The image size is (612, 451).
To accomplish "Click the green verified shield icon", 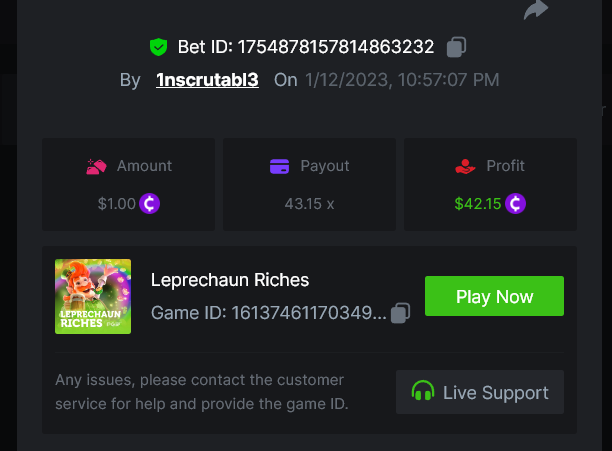I will 158,46.
